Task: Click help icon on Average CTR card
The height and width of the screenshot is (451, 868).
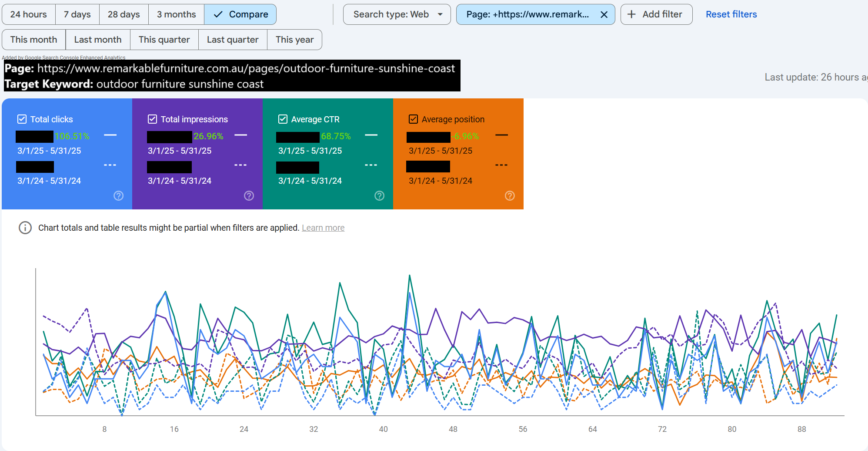Action: (379, 196)
